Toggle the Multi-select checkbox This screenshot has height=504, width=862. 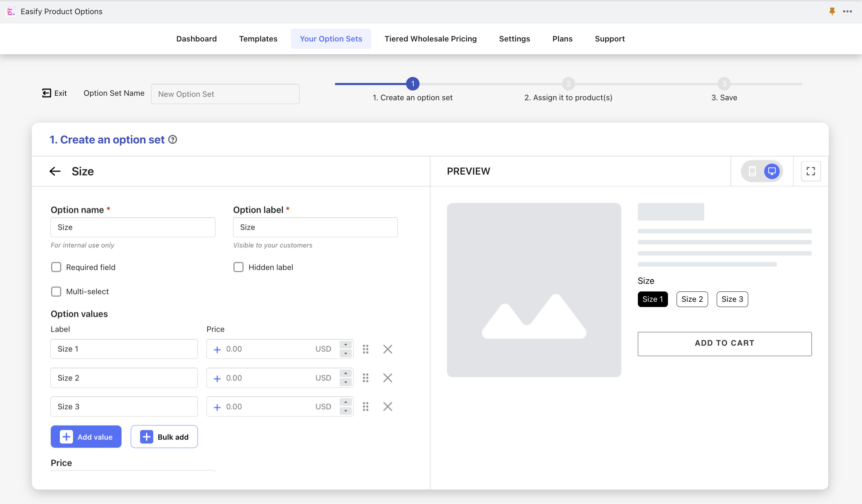56,291
